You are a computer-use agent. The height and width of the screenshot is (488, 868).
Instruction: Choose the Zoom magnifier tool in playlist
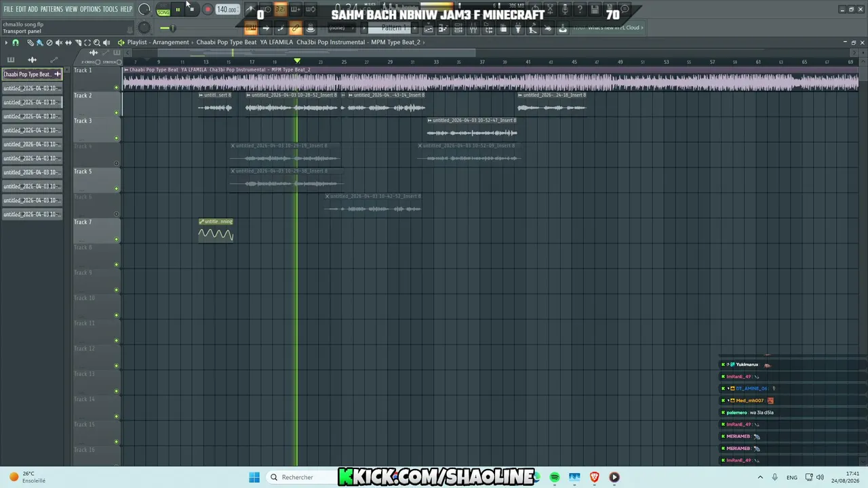point(97,43)
